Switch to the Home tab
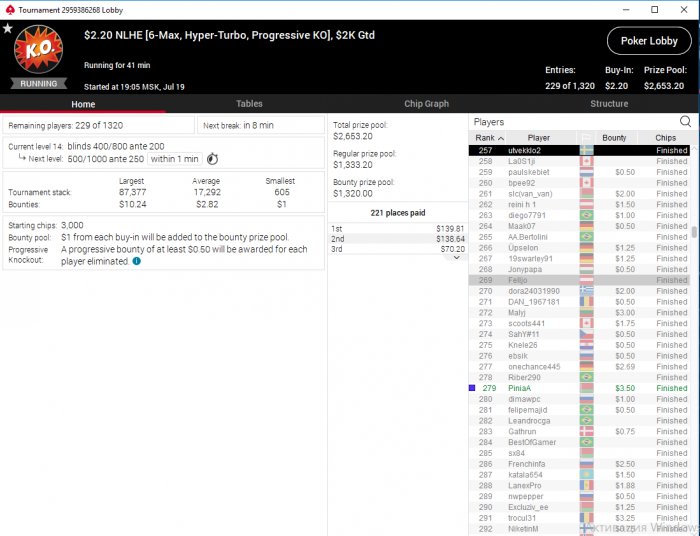This screenshot has width=700, height=536. [83, 104]
